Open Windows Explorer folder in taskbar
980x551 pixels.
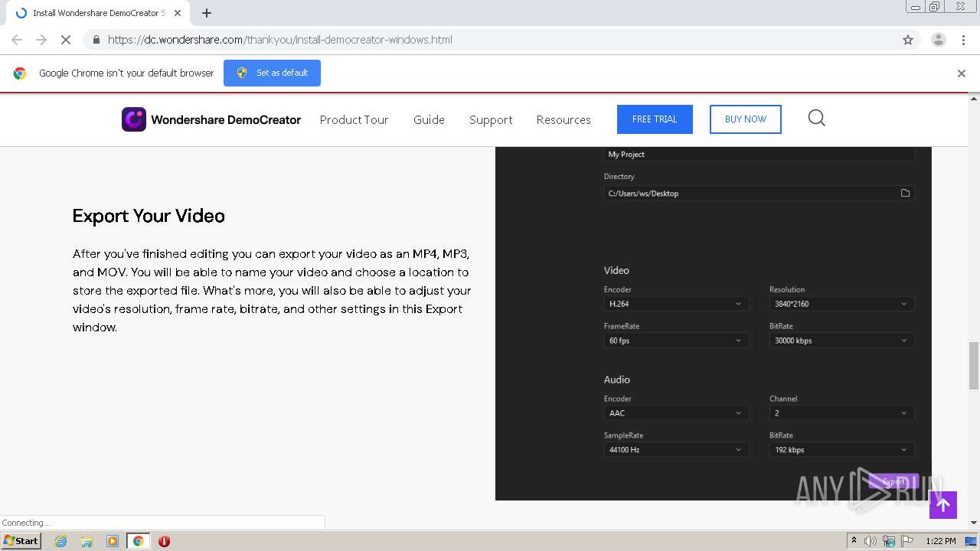[x=87, y=541]
